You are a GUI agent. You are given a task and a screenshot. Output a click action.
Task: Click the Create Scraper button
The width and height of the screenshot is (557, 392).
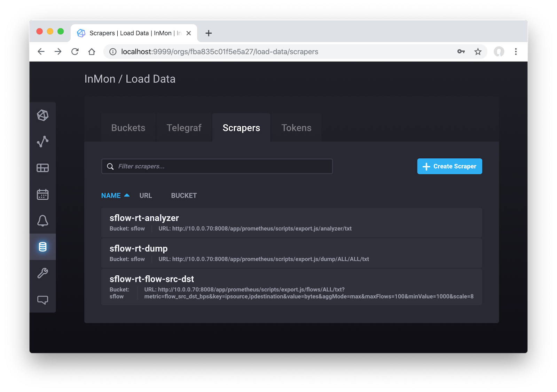(449, 166)
